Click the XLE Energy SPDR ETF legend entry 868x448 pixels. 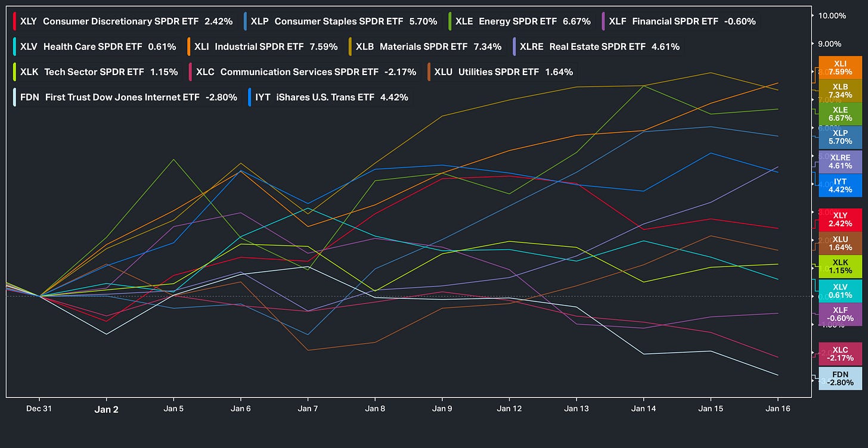click(520, 21)
